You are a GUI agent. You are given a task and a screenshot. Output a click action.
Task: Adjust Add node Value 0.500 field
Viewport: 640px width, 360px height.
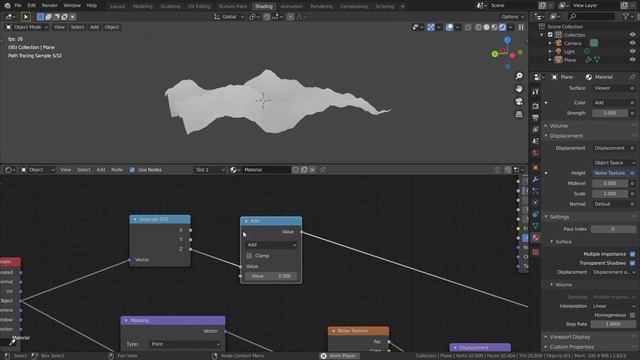271,276
